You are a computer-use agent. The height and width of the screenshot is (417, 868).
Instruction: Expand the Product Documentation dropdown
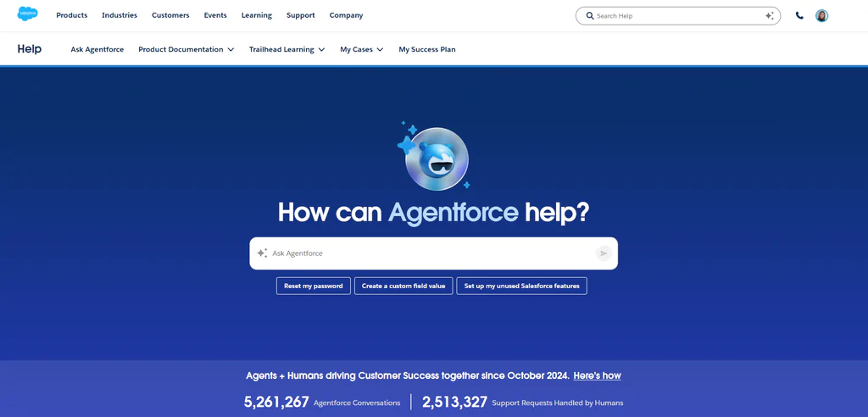pyautogui.click(x=186, y=49)
